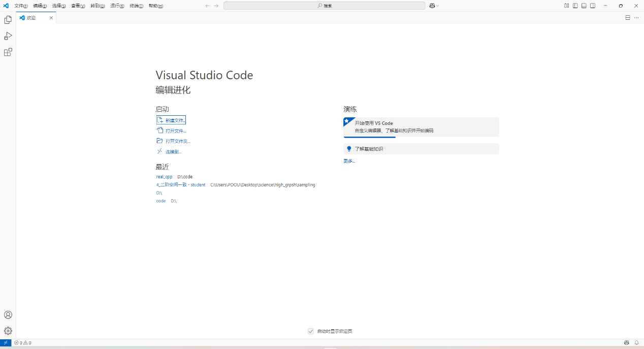Open Copilot status icon in status bar

(627, 342)
